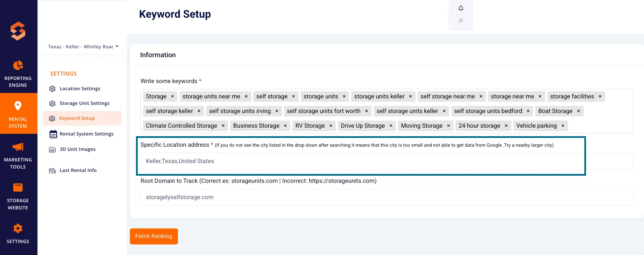This screenshot has width=644, height=255.
Task: Remove the 'Vehicle parking' keyword tag
Action: point(563,126)
